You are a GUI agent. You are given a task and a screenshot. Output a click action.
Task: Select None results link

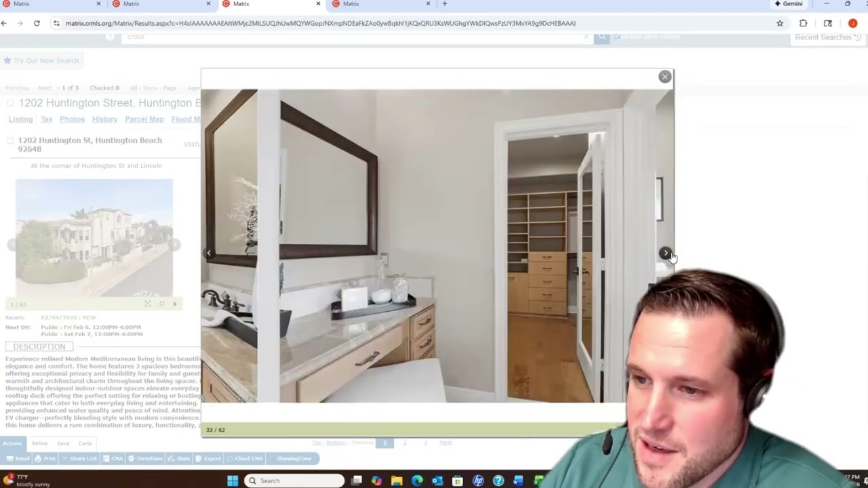point(151,88)
